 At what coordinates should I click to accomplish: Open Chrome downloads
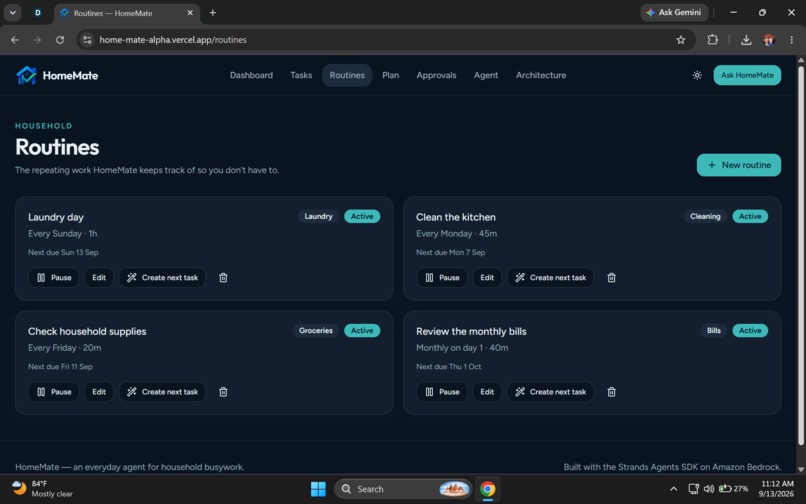click(746, 40)
